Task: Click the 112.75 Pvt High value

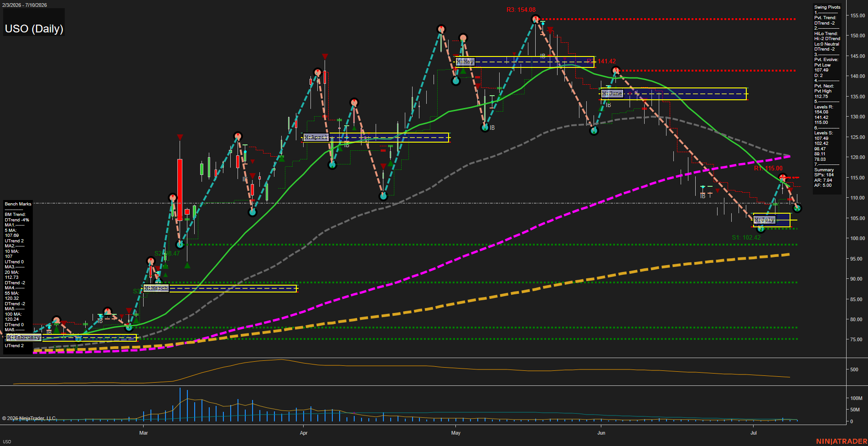Action: point(821,97)
